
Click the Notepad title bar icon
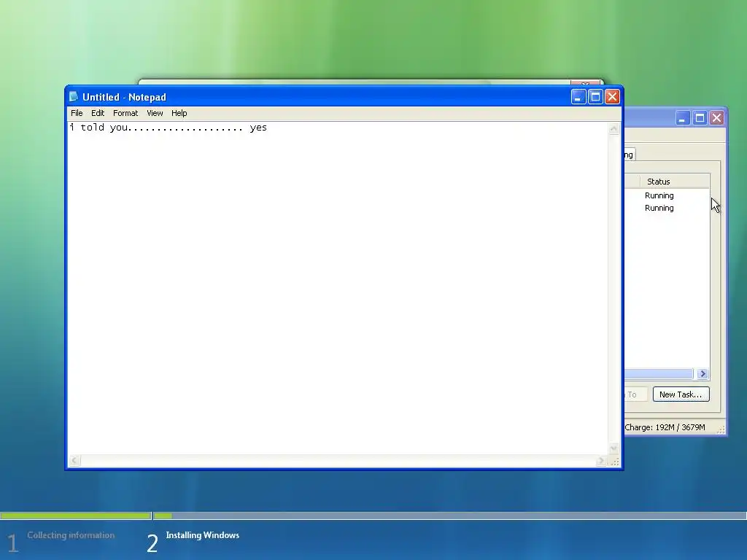coord(74,97)
